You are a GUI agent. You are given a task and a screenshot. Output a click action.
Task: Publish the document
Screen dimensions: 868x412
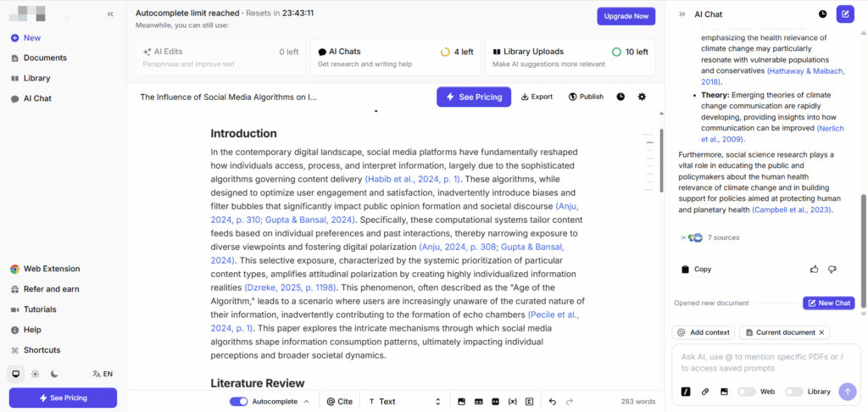586,97
